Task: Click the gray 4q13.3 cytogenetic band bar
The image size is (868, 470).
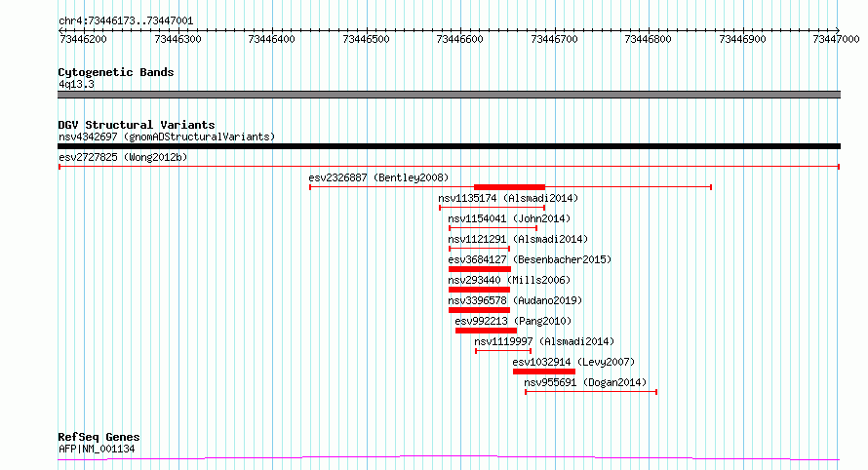Action: point(449,95)
